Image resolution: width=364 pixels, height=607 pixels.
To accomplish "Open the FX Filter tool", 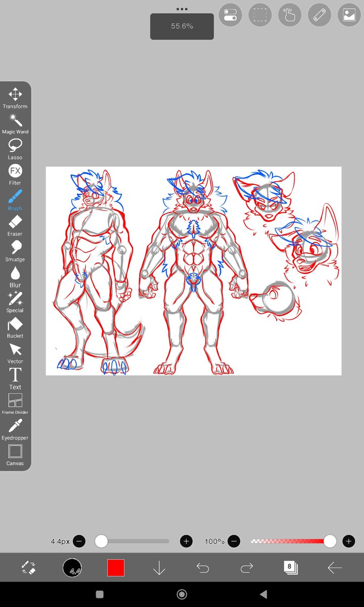I will tap(15, 175).
